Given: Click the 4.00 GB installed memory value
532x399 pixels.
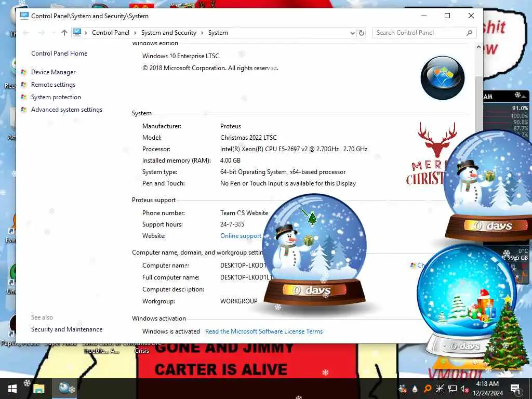Looking at the screenshot, I should click(230, 161).
